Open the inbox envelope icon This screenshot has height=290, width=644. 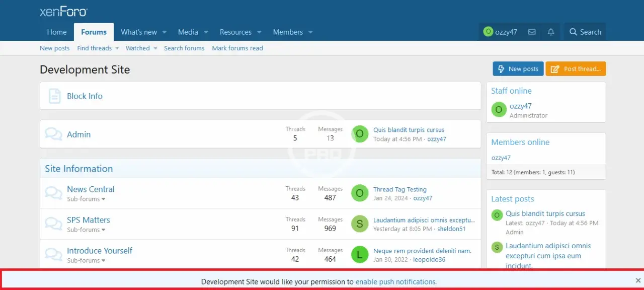click(532, 32)
